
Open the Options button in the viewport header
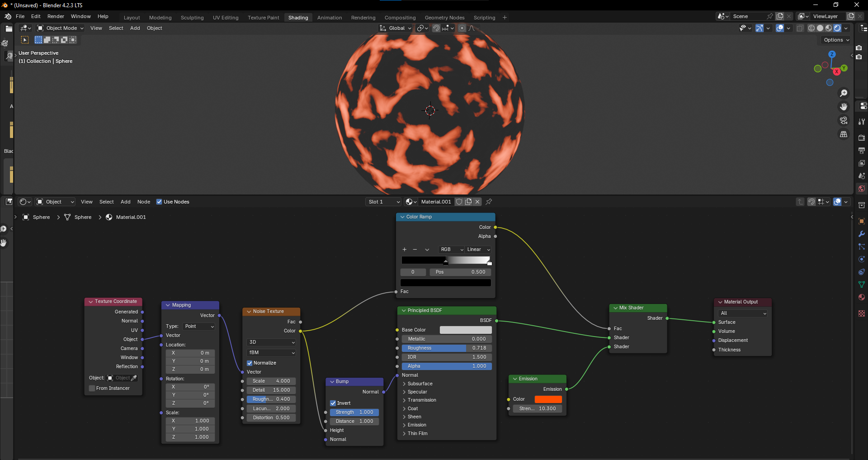click(835, 40)
